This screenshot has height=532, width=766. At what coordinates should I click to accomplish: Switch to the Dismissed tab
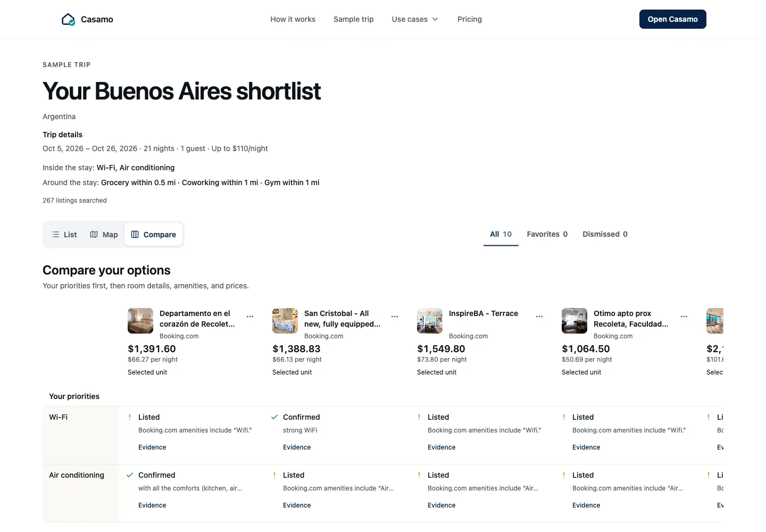[605, 235]
